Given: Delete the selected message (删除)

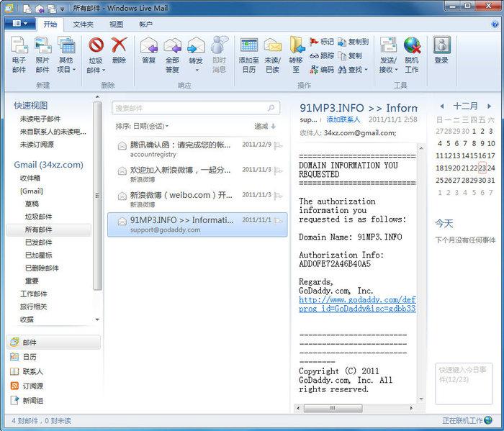Looking at the screenshot, I should point(119,51).
